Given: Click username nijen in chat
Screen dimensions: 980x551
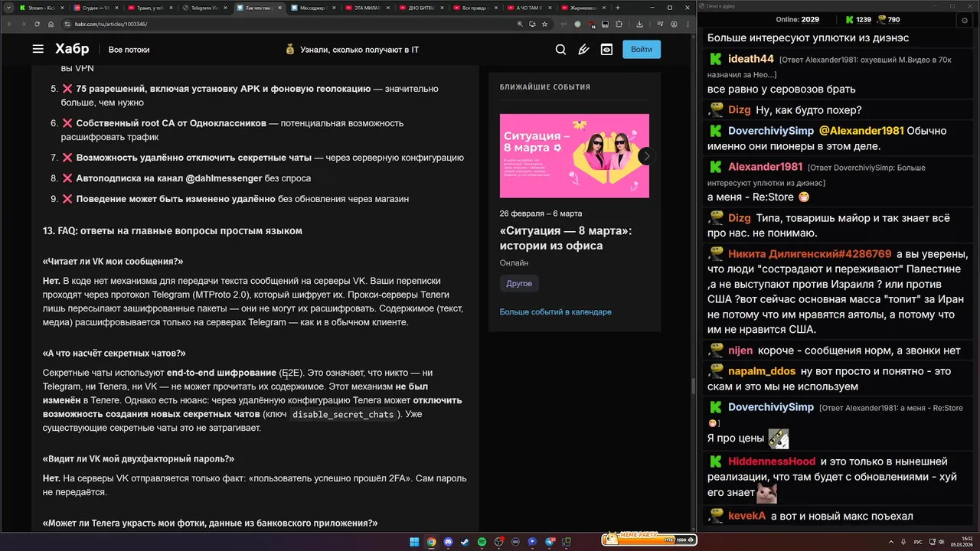Looking at the screenshot, I should pos(740,351).
